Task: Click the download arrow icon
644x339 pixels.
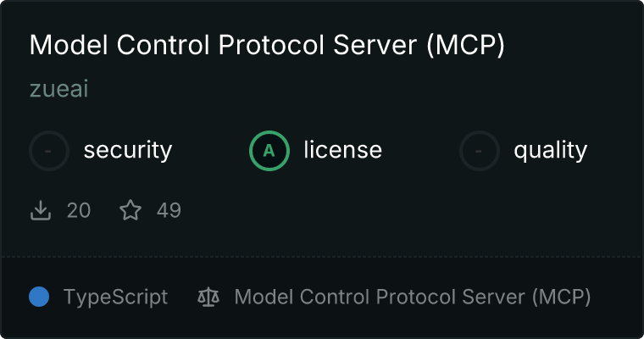Action: pos(41,210)
